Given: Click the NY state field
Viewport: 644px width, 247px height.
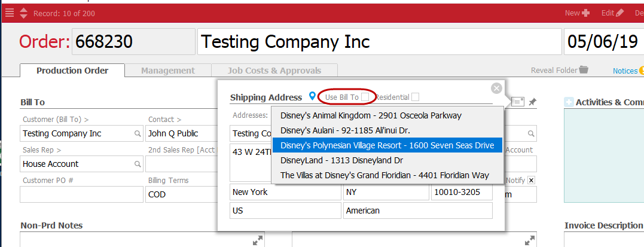Looking at the screenshot, I should [386, 192].
